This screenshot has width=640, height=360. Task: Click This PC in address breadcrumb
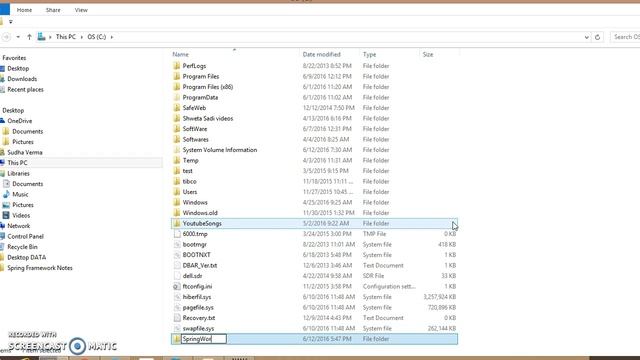66,37
